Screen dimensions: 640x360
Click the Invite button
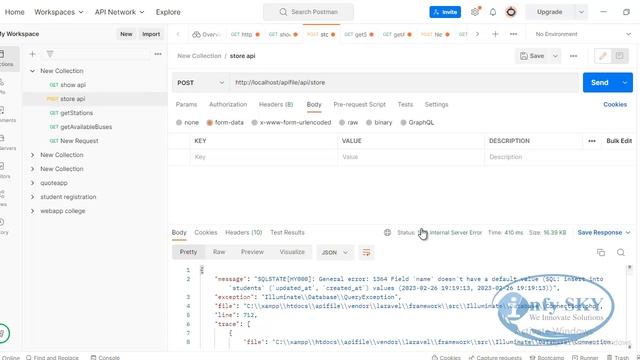[445, 12]
